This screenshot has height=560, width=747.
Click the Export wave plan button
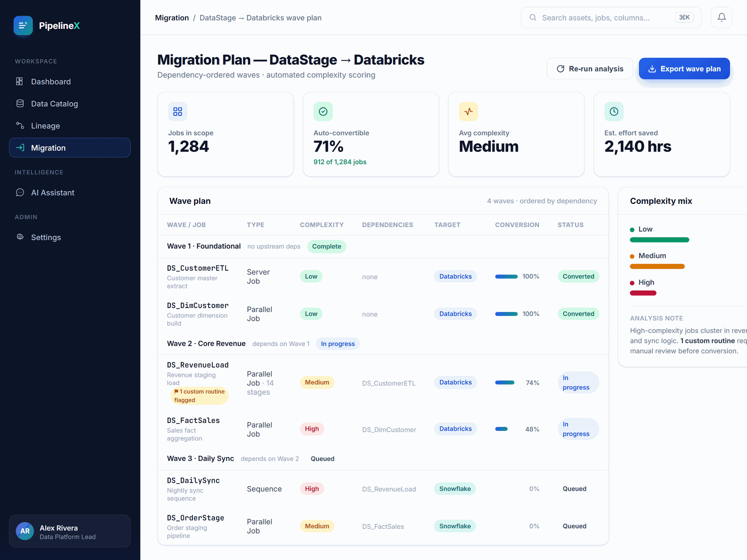[684, 68]
